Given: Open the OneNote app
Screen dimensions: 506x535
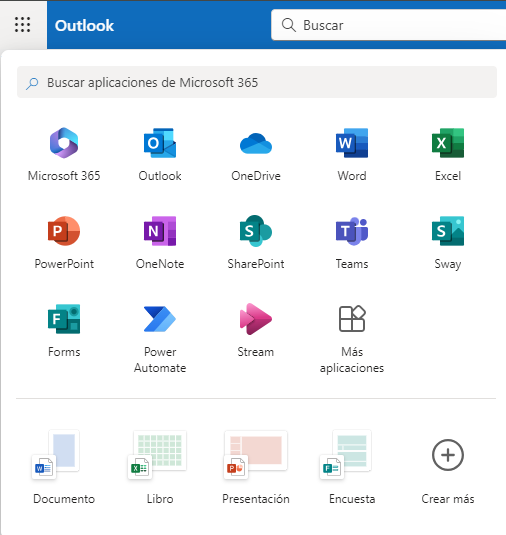Looking at the screenshot, I should [160, 242].
